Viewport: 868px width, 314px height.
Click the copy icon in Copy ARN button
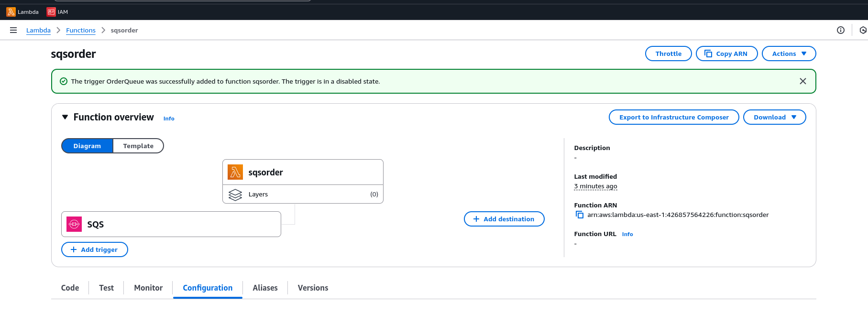point(708,54)
